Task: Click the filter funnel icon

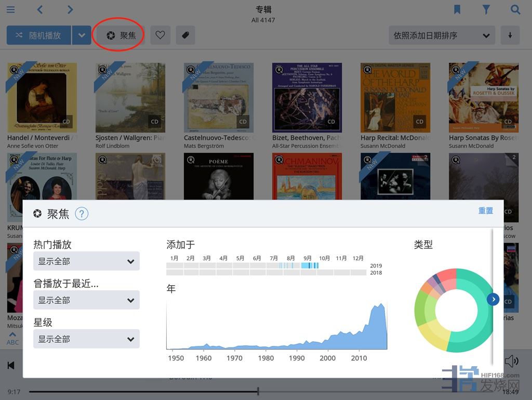Action: click(x=486, y=10)
